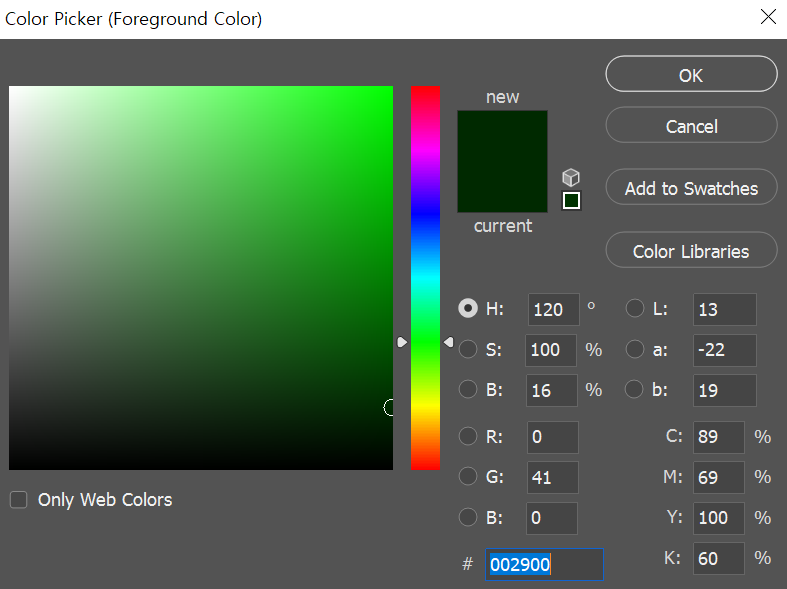Click inside the green saturation-brightness color field
The image size is (787, 589).
(x=201, y=278)
